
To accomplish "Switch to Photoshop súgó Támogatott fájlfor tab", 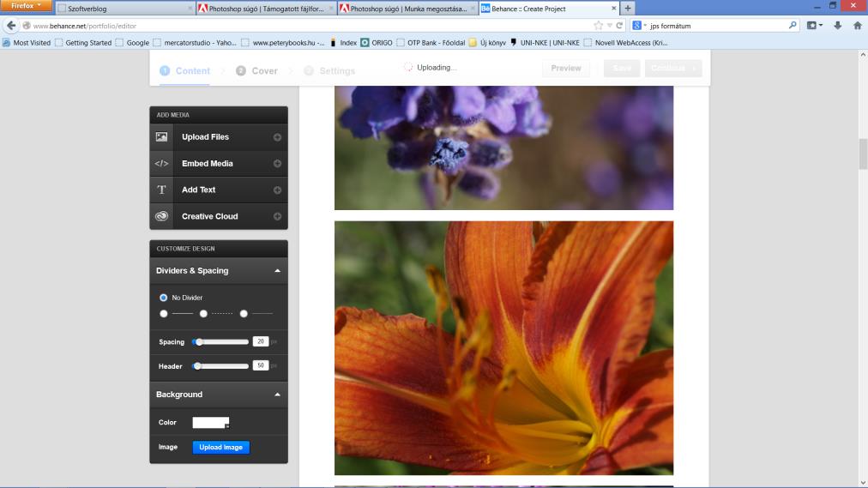I will click(x=266, y=9).
